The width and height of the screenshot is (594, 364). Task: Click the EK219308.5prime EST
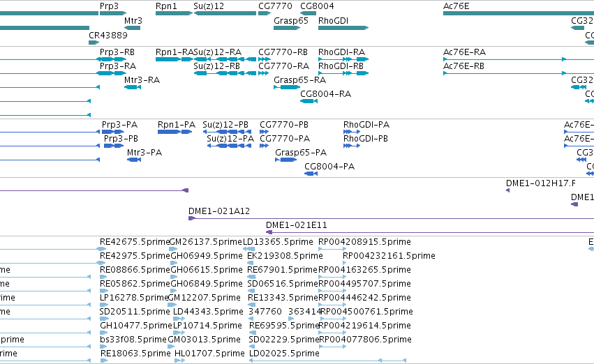[251, 263]
